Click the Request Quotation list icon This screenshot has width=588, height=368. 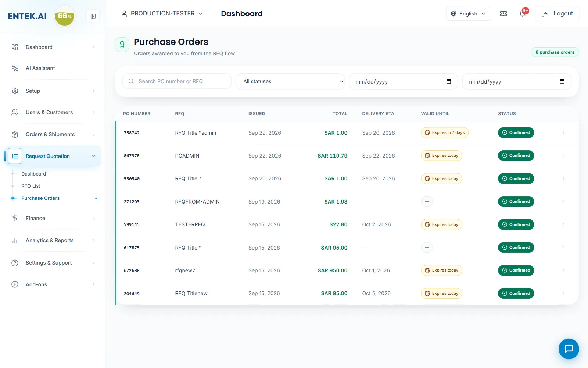tap(15, 156)
